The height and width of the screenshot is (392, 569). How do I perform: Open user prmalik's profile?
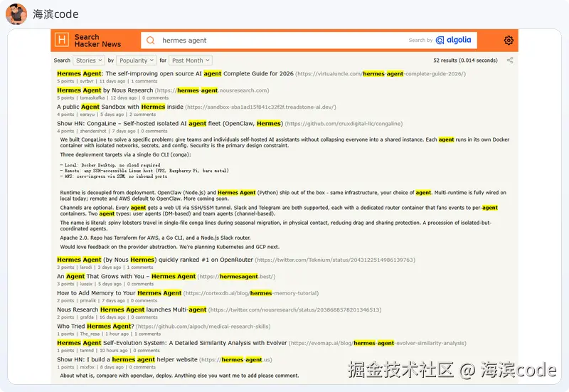pyautogui.click(x=88, y=301)
